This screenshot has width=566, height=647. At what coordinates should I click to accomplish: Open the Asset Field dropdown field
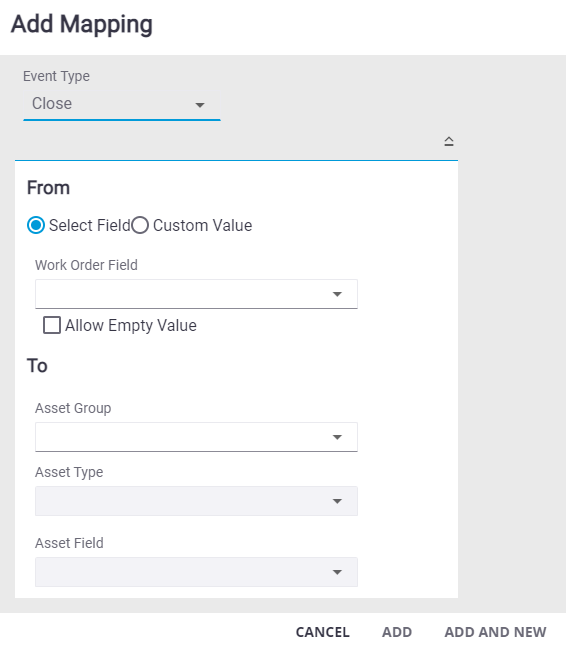click(x=196, y=572)
